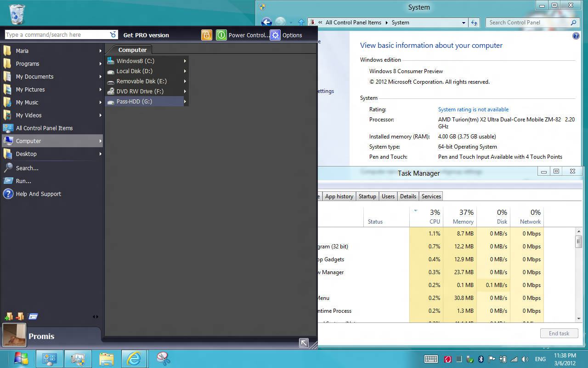The image size is (588, 368).
Task: Open address bar dropdown in System window
Action: [x=464, y=22]
